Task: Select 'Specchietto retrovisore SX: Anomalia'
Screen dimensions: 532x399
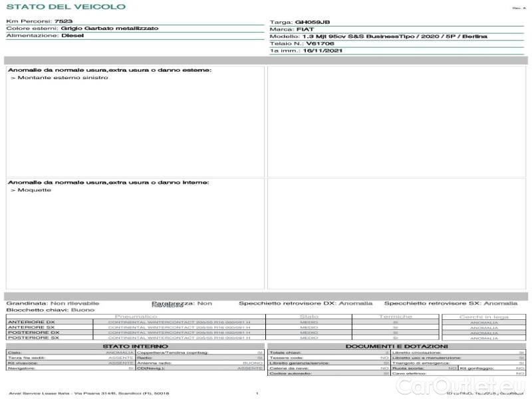Action: coord(451,303)
